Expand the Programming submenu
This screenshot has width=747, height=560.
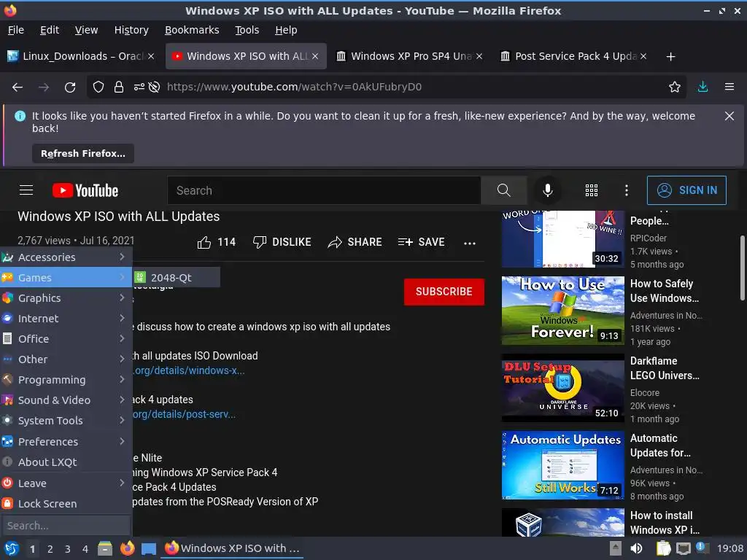point(66,380)
